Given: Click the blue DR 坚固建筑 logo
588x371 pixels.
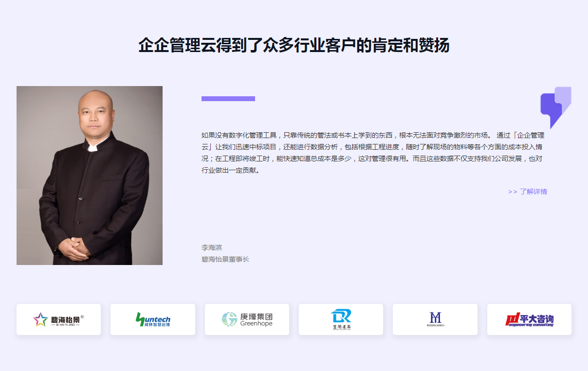Looking at the screenshot, I should pyautogui.click(x=341, y=319).
